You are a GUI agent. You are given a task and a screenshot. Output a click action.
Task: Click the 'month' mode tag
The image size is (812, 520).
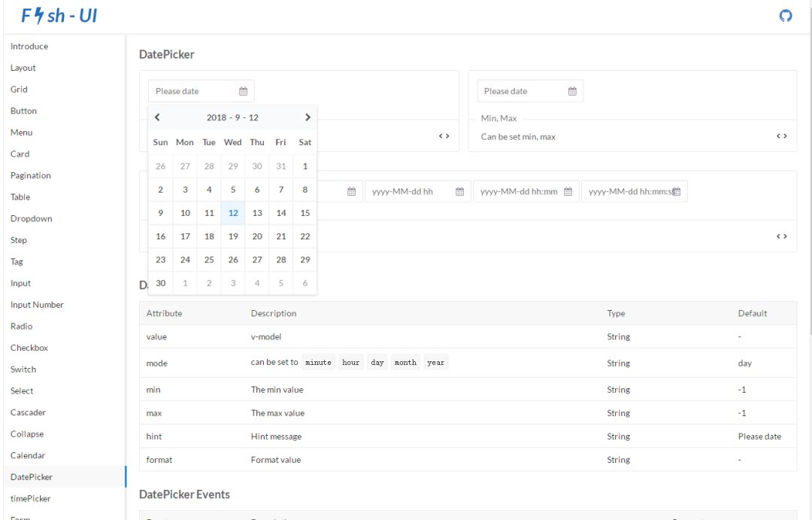(405, 363)
